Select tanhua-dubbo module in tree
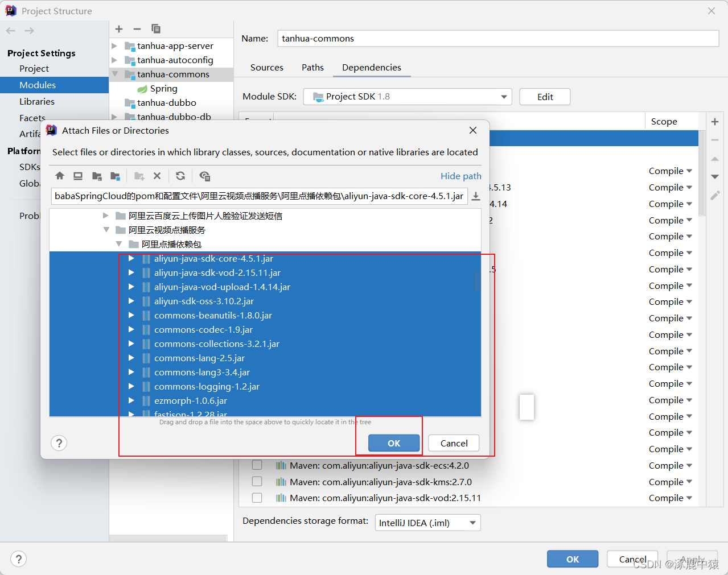The image size is (728, 575). pyautogui.click(x=167, y=102)
